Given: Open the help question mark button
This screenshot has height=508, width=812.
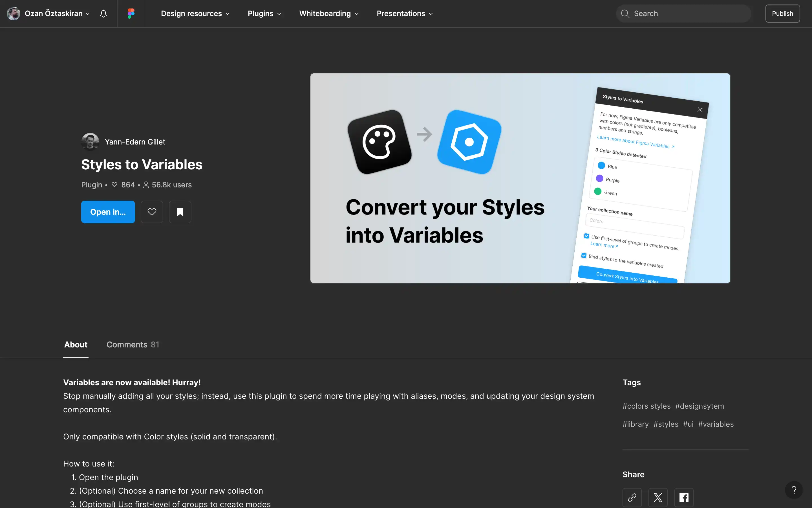Looking at the screenshot, I should (x=794, y=490).
